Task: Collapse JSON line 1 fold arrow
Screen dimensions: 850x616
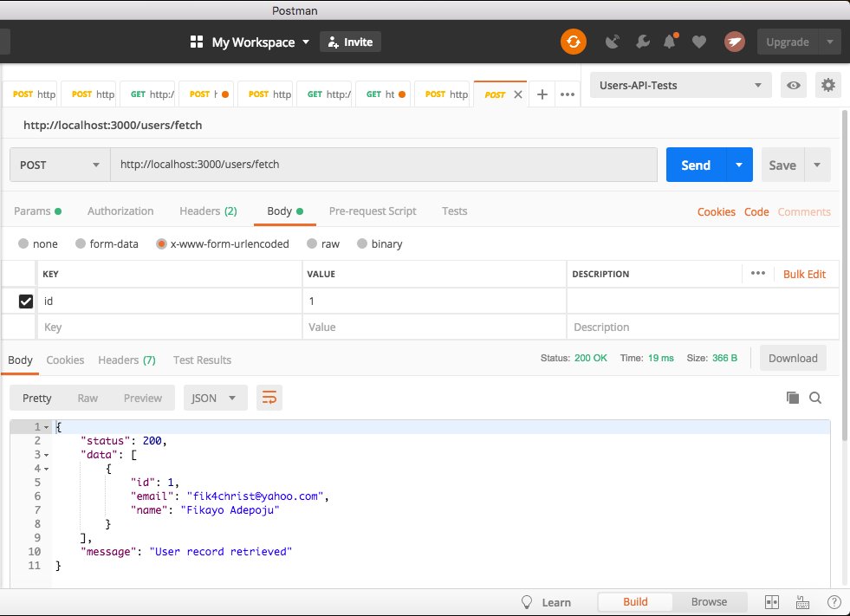Action: [46, 427]
